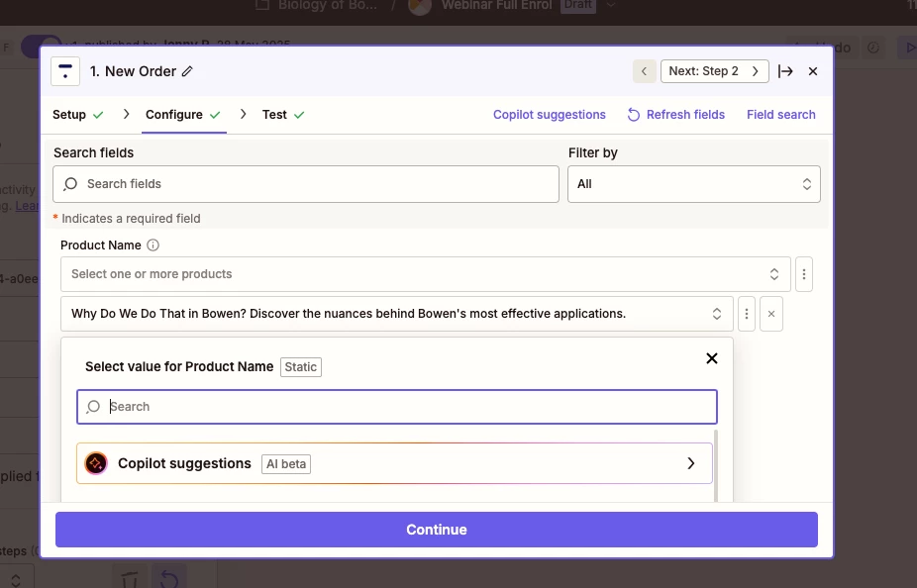Viewport: 917px width, 588px height.
Task: Click the undo arrow icon in background editor
Action: 169,577
